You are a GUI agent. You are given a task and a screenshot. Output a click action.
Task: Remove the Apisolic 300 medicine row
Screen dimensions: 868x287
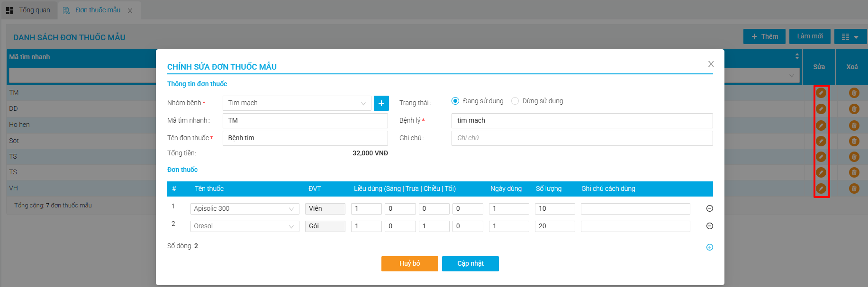[x=710, y=208]
